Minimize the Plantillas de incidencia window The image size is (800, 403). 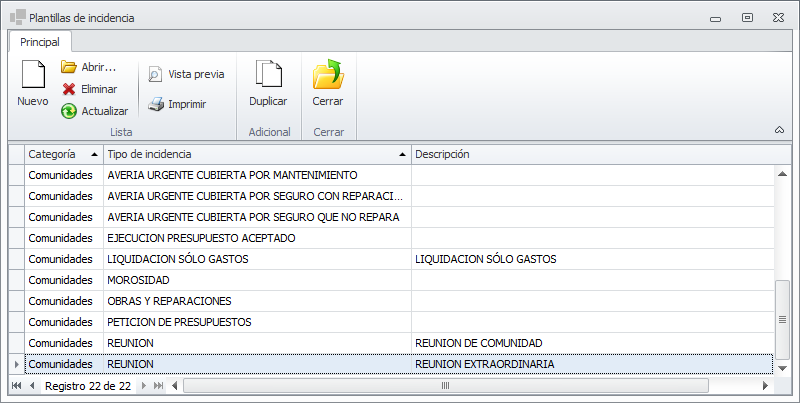(x=715, y=19)
